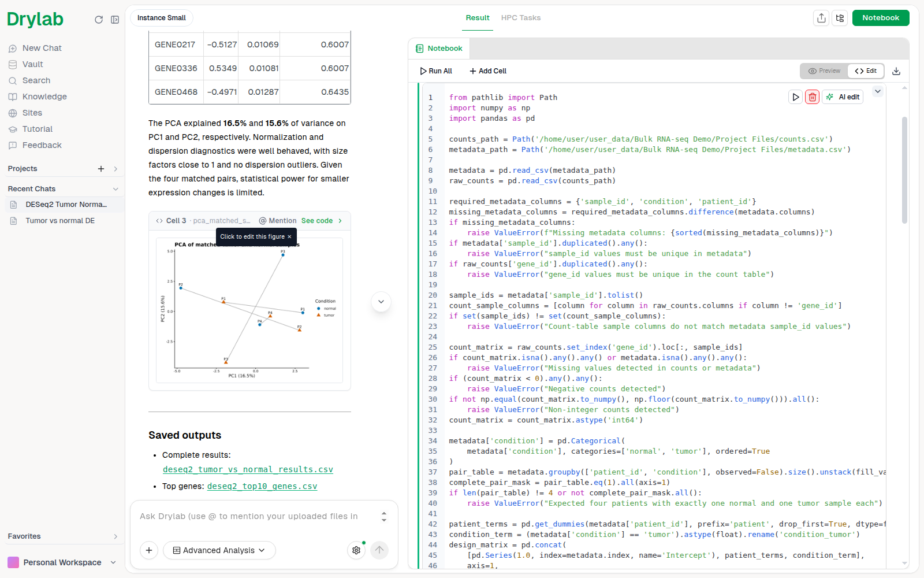Viewport: 924px width, 578px height.
Task: Switch to the HPC Tasks tab
Action: pos(521,18)
